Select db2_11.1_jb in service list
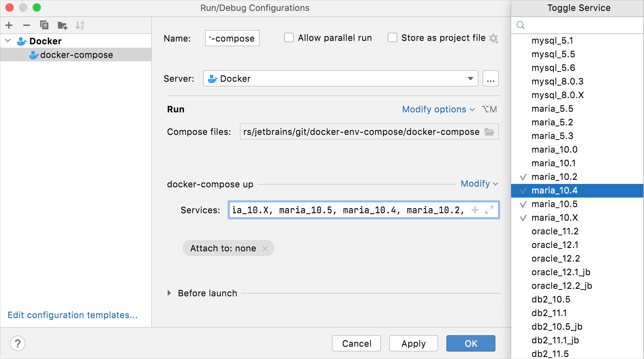This screenshot has height=359, width=644. pos(577,340)
